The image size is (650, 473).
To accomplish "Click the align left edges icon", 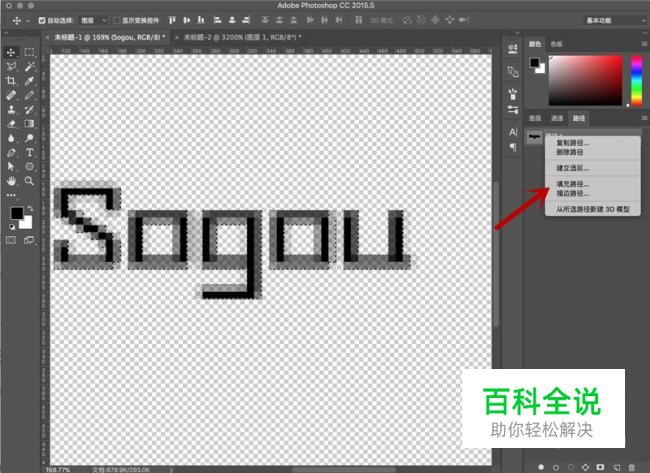I will (x=217, y=20).
